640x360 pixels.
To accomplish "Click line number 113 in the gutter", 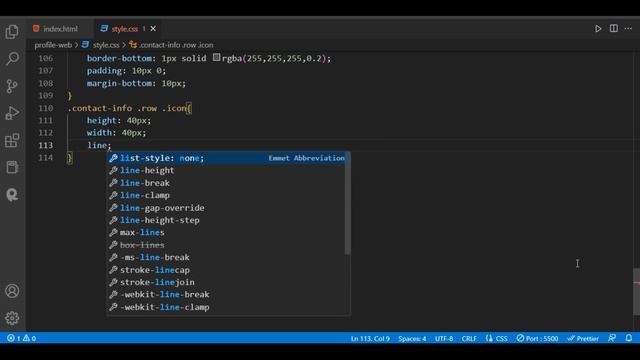I will coord(46,145).
